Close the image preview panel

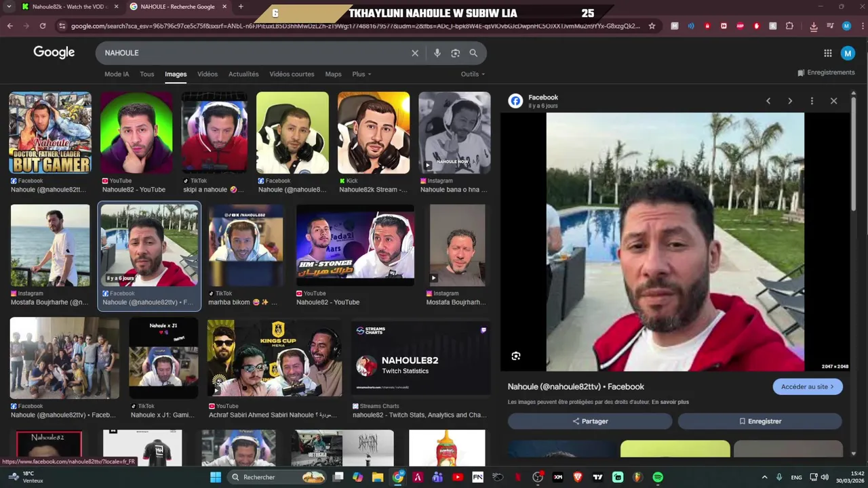point(833,101)
